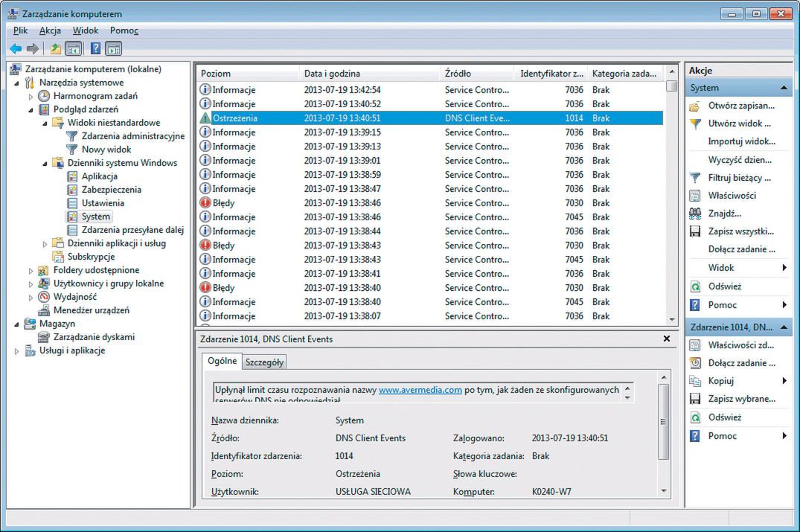Click the Menedżer urządzeń icon in tree
800x532 pixels.
pos(45,310)
